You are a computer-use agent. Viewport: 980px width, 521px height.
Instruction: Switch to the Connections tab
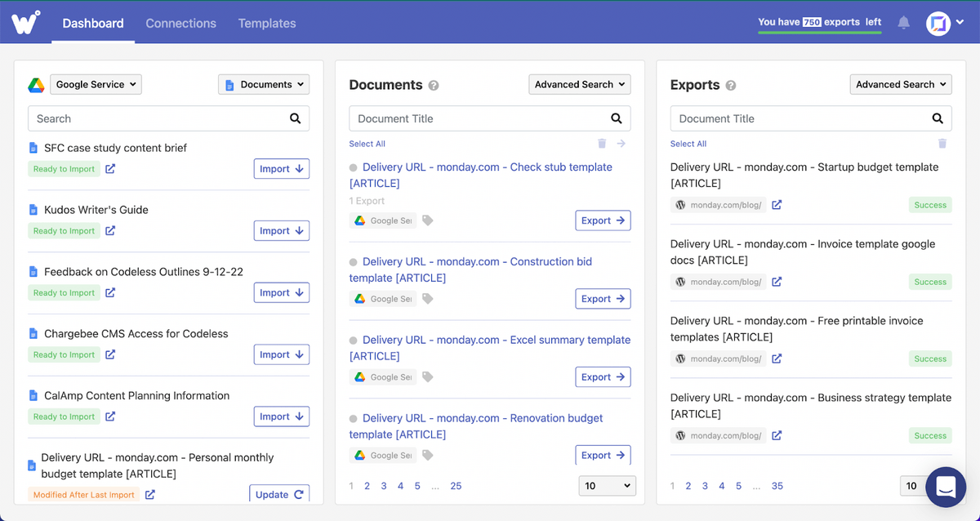tap(180, 23)
